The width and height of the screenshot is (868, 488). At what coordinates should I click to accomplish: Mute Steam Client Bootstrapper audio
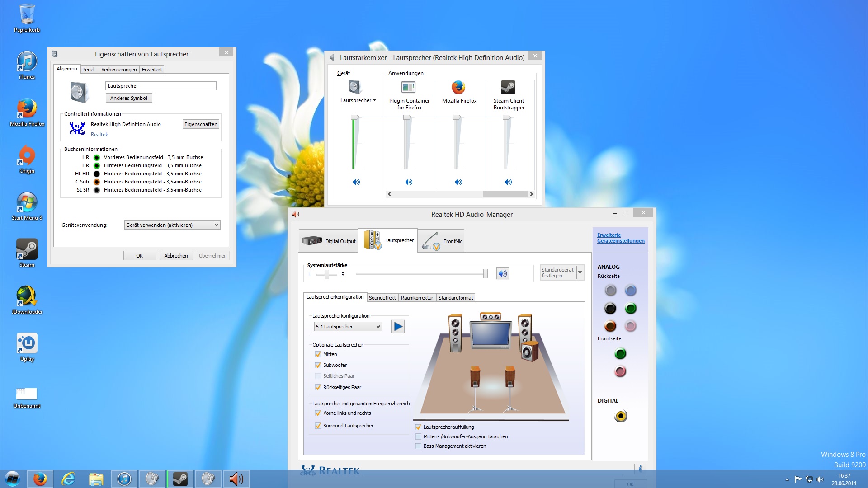click(x=508, y=182)
